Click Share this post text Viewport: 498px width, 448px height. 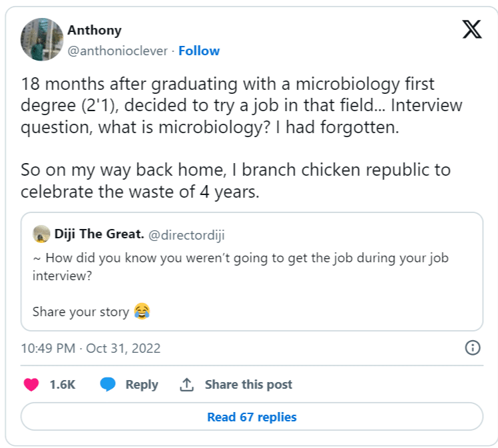click(248, 384)
